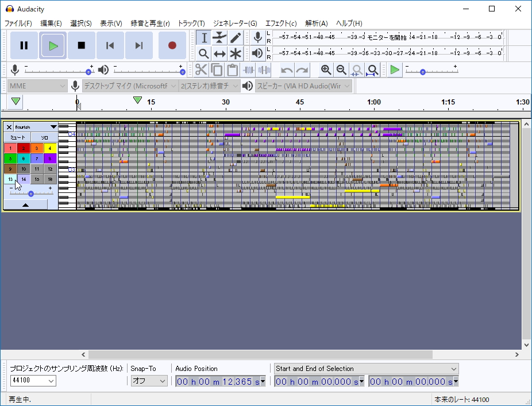Click the recording meter microphone icon

[258, 37]
